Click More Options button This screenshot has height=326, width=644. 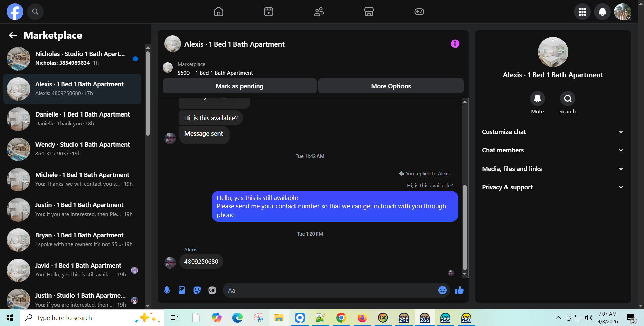pyautogui.click(x=391, y=86)
